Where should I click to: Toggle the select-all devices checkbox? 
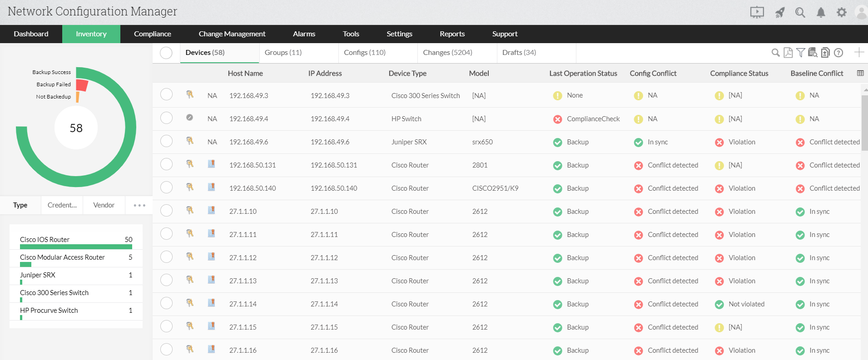166,53
